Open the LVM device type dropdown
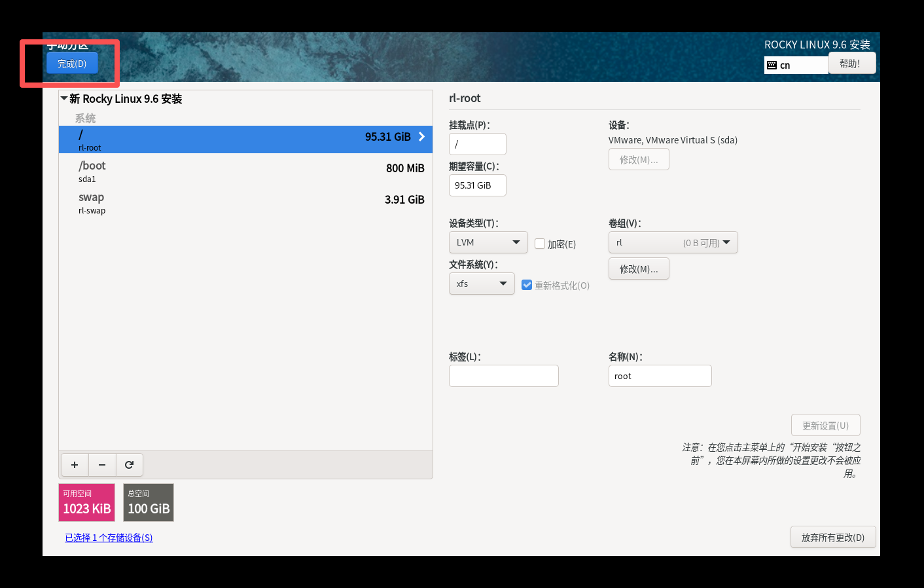Screen dimensions: 924x588 [488, 242]
